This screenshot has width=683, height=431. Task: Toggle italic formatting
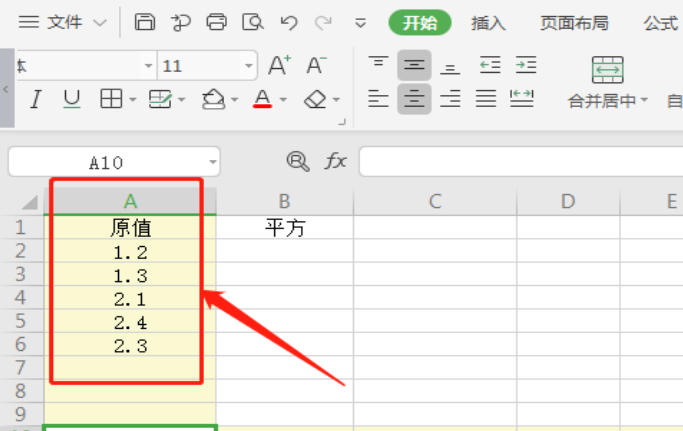tap(36, 99)
